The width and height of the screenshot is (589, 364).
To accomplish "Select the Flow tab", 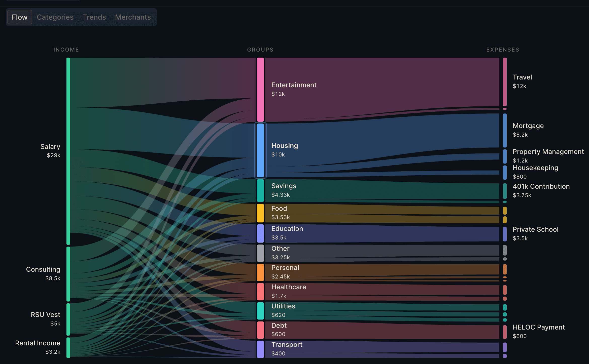I will pos(19,17).
